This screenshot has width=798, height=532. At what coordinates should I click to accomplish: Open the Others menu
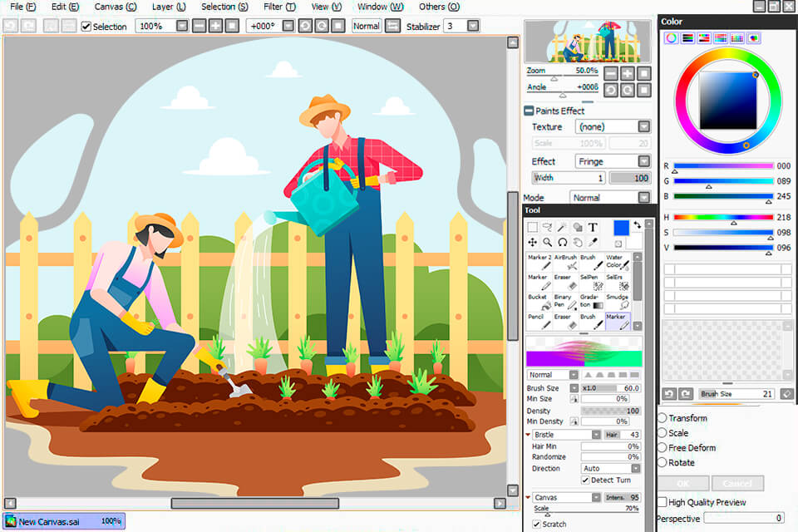(439, 7)
